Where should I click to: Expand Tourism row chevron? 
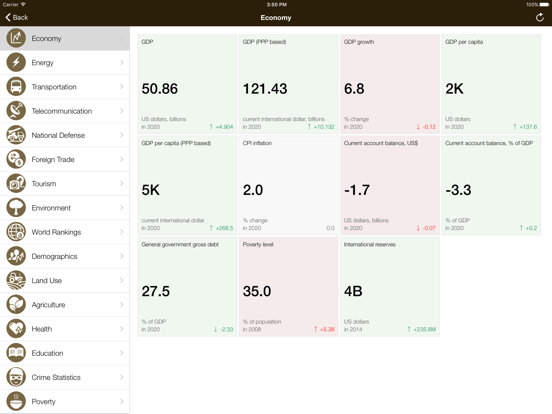(x=122, y=183)
